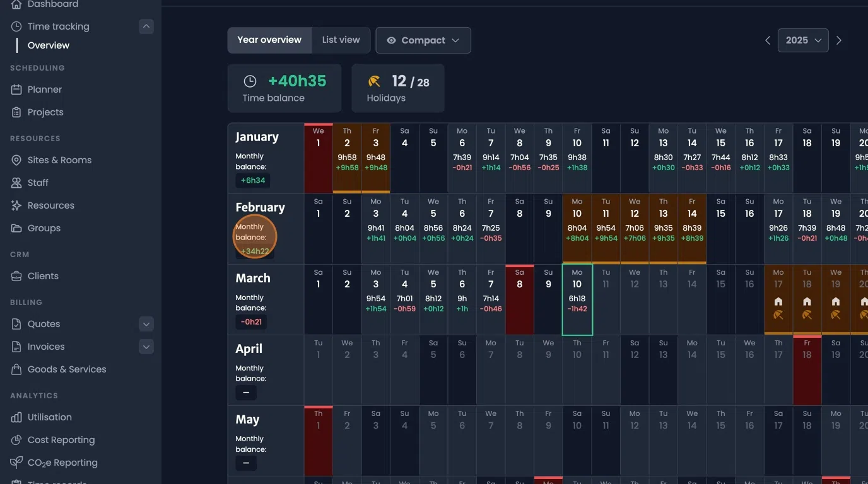Select the Sites & Rooms location pin icon
The image size is (868, 484).
pyautogui.click(x=15, y=159)
